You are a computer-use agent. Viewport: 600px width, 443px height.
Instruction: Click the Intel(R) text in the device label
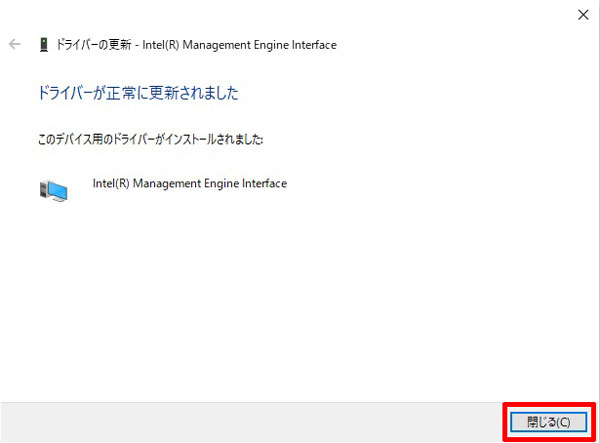coord(110,184)
